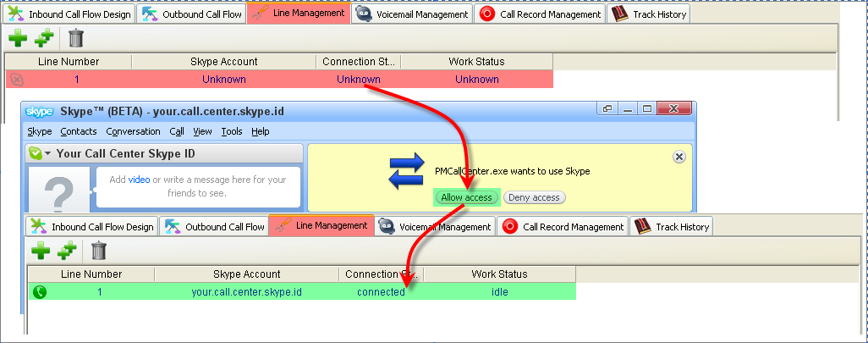
Task: Click the trash delete icon in lower toolbar
Action: (98, 251)
